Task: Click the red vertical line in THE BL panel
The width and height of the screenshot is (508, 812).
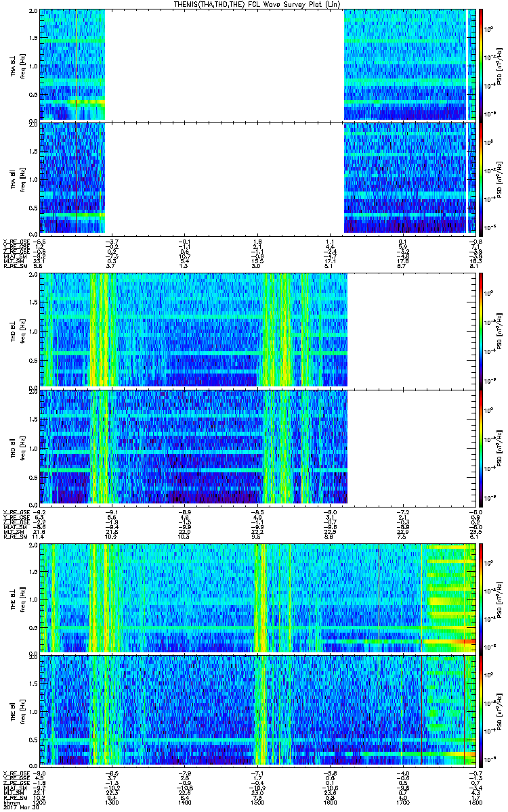Action: [421, 597]
